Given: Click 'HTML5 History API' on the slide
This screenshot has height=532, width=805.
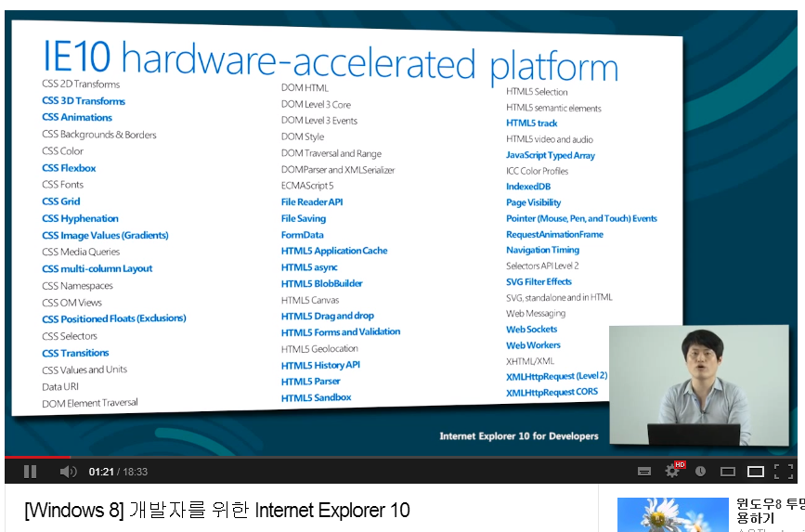Looking at the screenshot, I should [x=320, y=365].
